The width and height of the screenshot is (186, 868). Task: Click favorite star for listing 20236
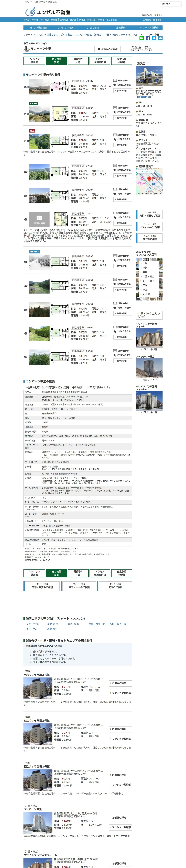(x=115, y=112)
